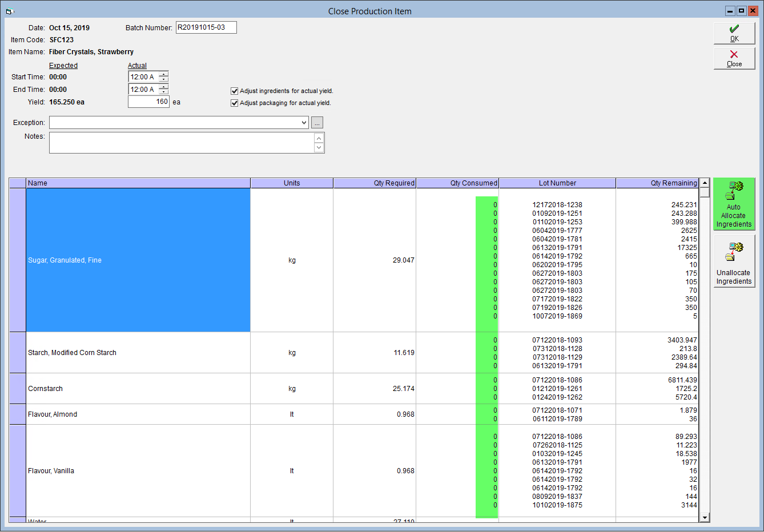Click Notes box scroll up arrow
This screenshot has width=764, height=532.
[319, 138]
